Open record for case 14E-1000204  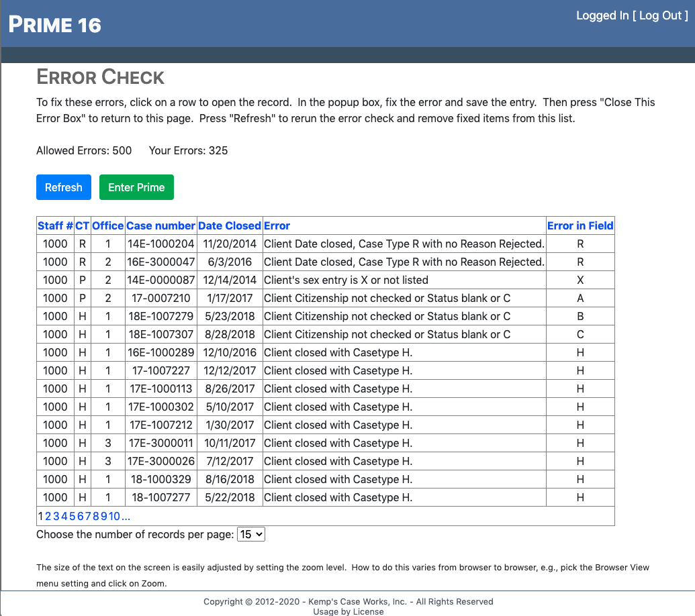[160, 244]
